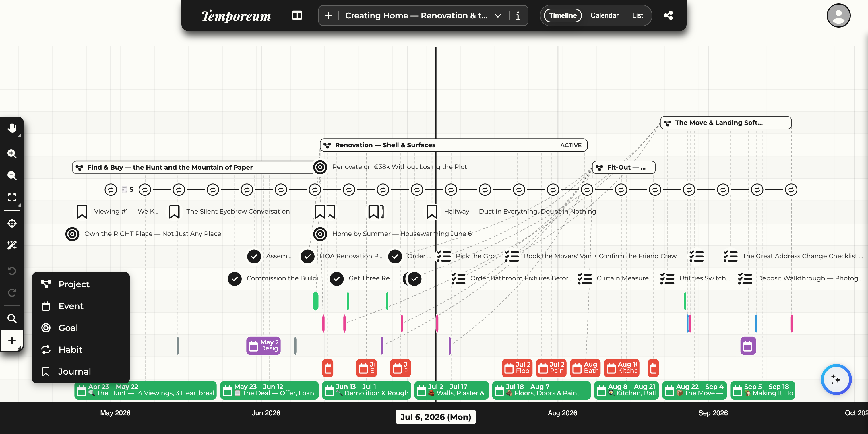868x434 pixels.
Task: Click the purple calendar event near Sep 2026
Action: pyautogui.click(x=748, y=346)
